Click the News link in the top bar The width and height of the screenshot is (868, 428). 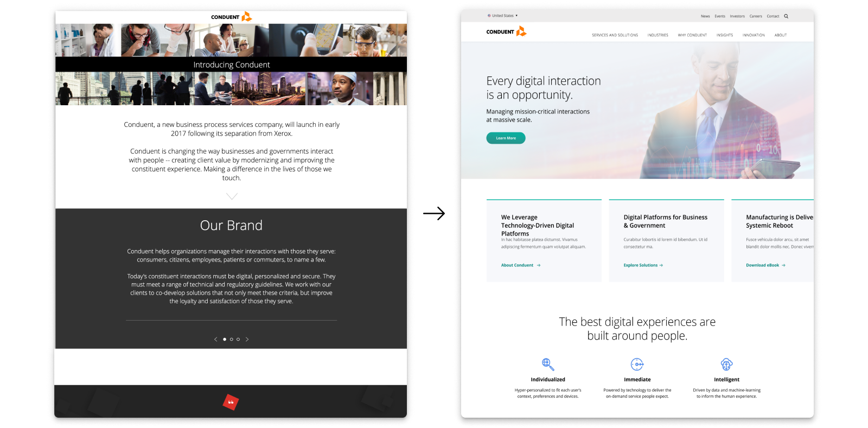[x=705, y=16]
